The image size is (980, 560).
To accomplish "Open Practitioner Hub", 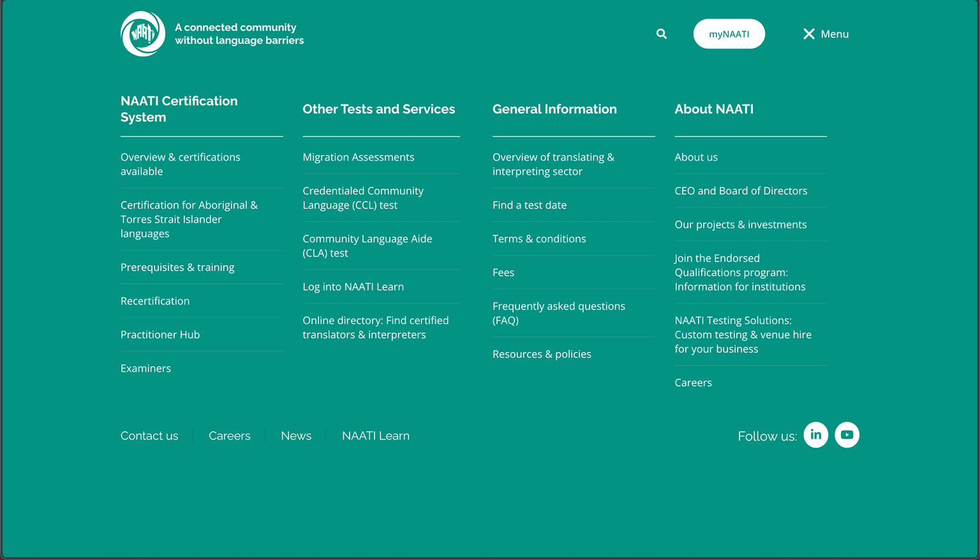I will pos(160,334).
